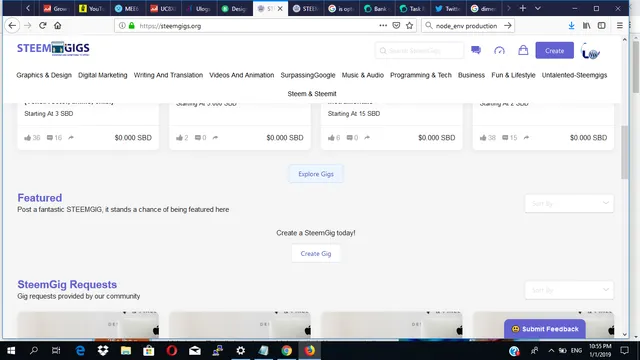Open SurpassingGoogle category
This screenshot has width=640, height=360.
pos(308,75)
